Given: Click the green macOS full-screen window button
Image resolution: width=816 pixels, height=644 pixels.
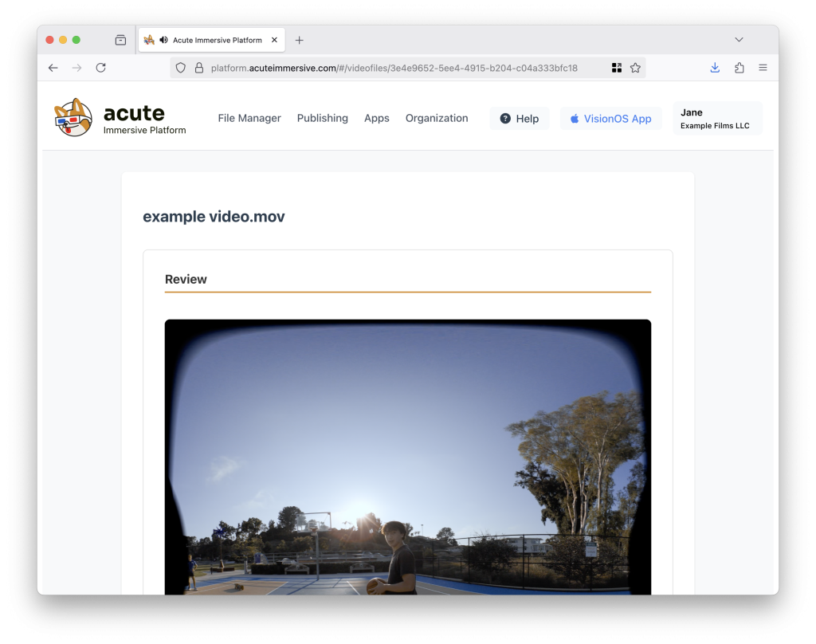Looking at the screenshot, I should [76, 40].
